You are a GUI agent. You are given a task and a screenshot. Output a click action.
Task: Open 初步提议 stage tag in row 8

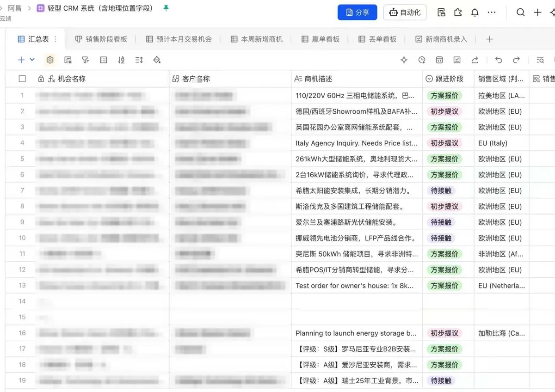(x=444, y=207)
